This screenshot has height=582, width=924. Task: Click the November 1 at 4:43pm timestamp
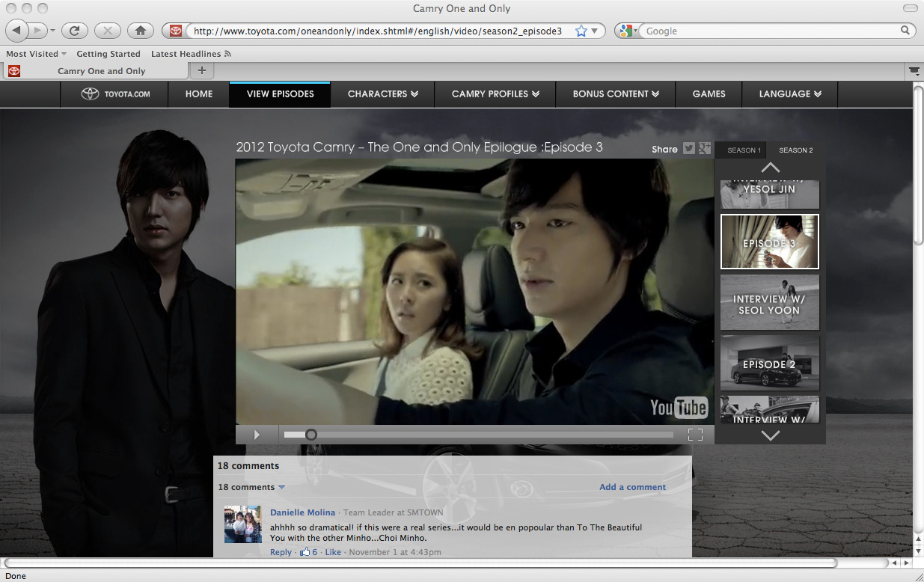coord(395,552)
